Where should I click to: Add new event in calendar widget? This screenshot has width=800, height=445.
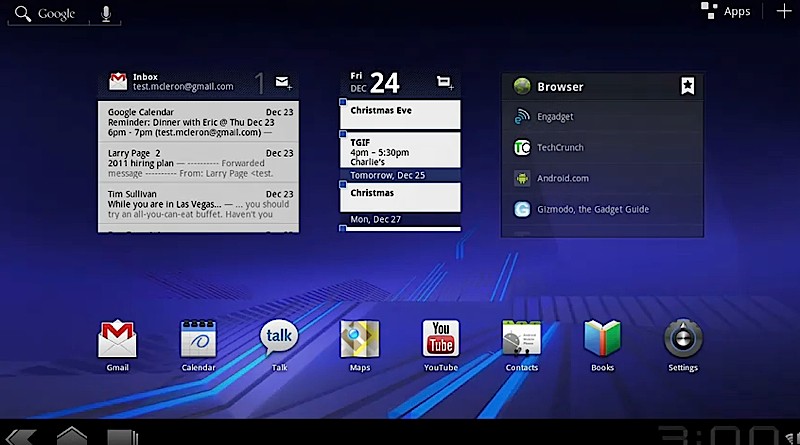(445, 82)
